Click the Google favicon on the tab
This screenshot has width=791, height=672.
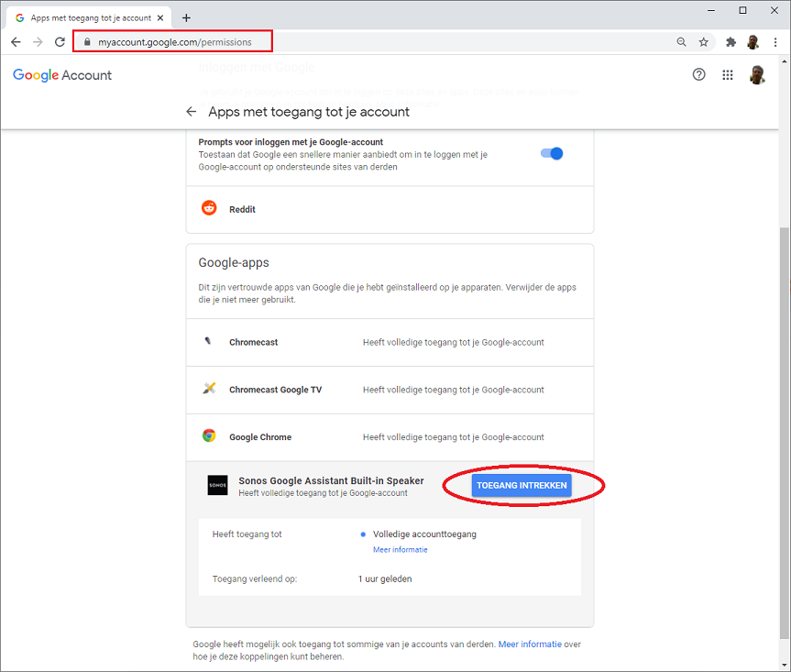19,17
